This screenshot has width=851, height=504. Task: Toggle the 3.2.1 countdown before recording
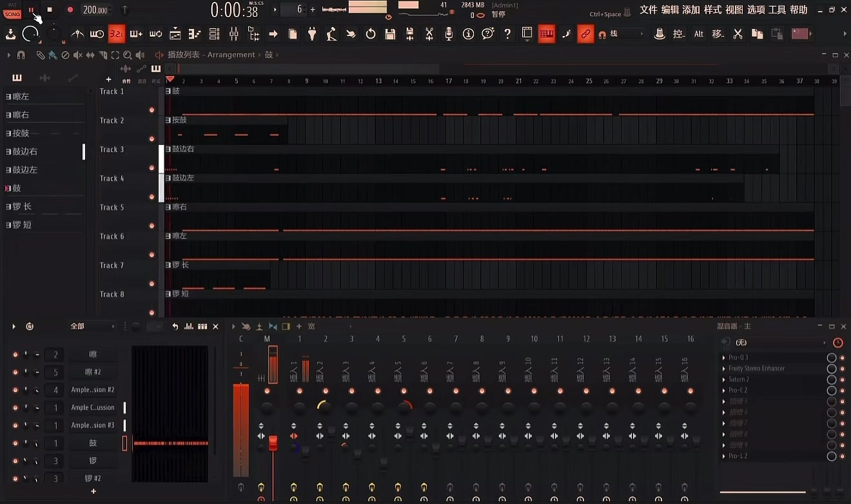coord(117,34)
